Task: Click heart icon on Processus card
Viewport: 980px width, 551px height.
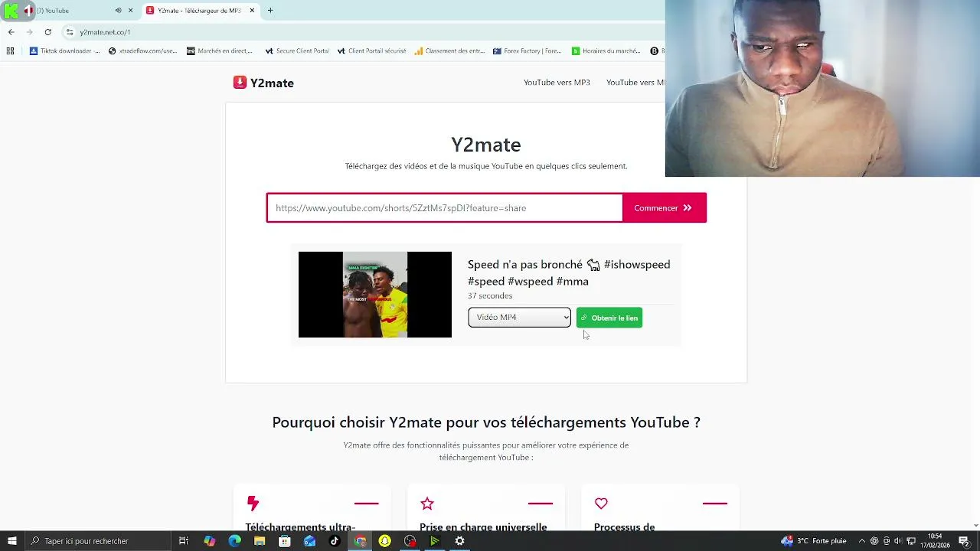Action: [601, 504]
